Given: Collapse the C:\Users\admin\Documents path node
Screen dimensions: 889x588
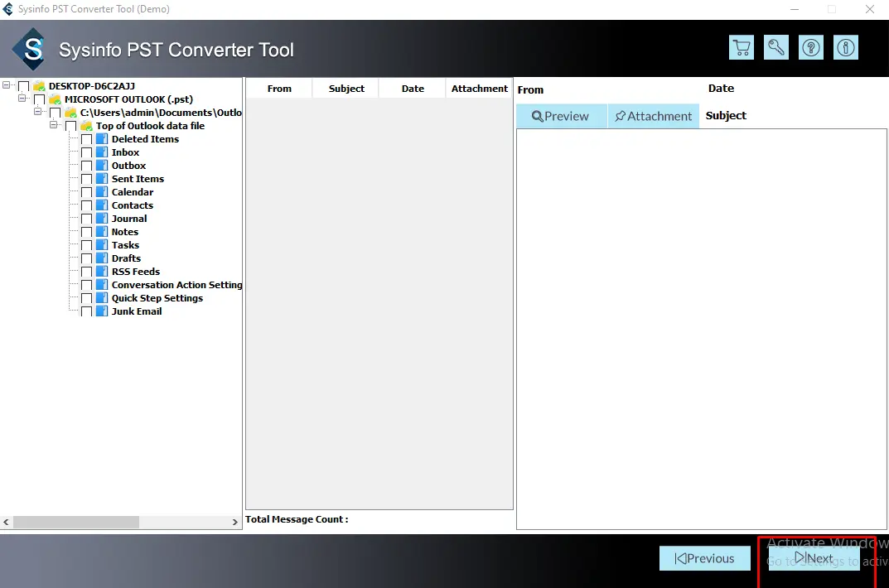Looking at the screenshot, I should tap(37, 111).
